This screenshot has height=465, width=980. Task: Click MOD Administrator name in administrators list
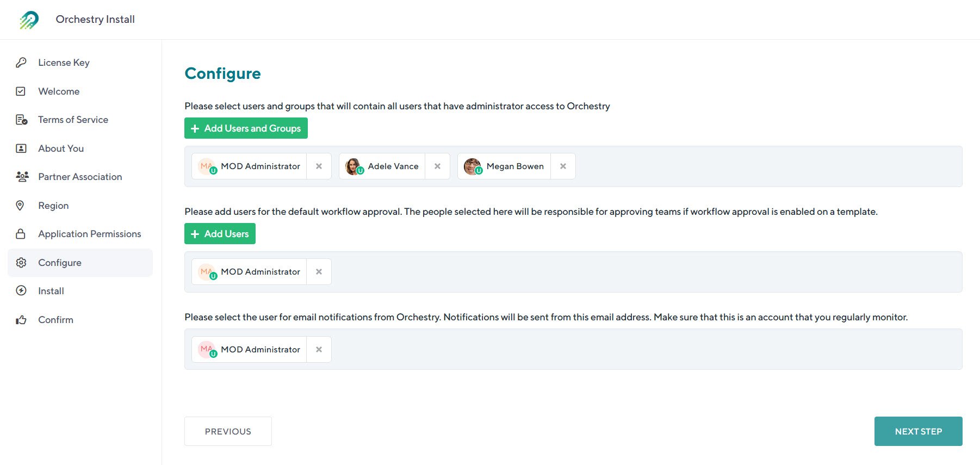tap(260, 166)
